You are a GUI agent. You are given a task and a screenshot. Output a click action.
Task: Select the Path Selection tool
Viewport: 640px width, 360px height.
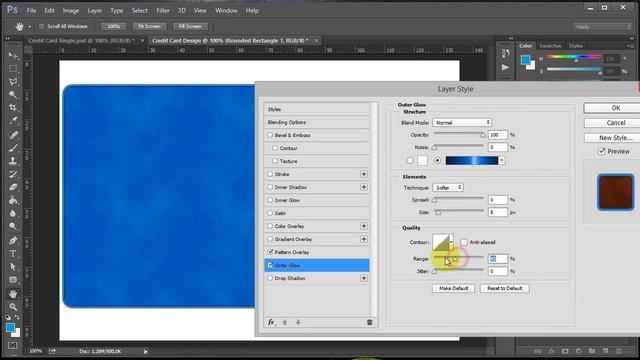13,266
